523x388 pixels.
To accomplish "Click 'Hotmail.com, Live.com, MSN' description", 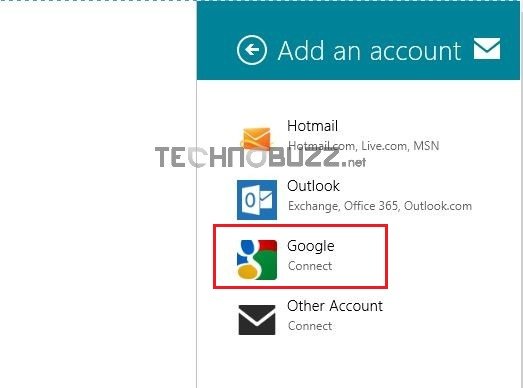I will tap(364, 146).
